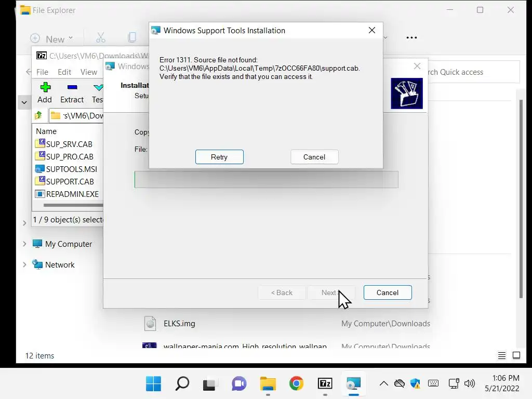Show hidden system tray icons

coord(384,384)
